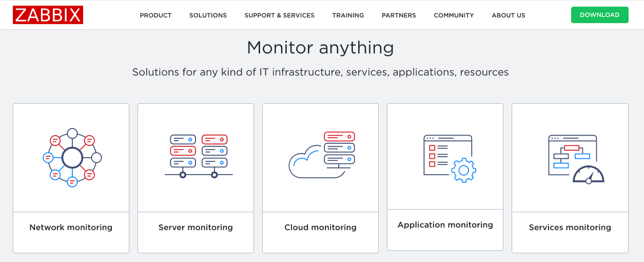Click the application window gear icon
644x262 pixels.
[x=450, y=158]
